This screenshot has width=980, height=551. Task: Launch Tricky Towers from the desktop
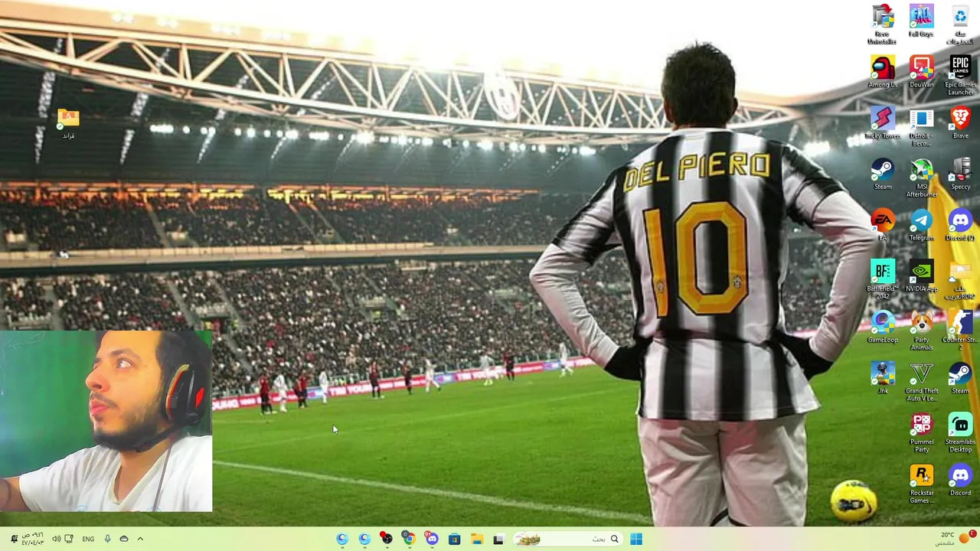[x=883, y=122]
